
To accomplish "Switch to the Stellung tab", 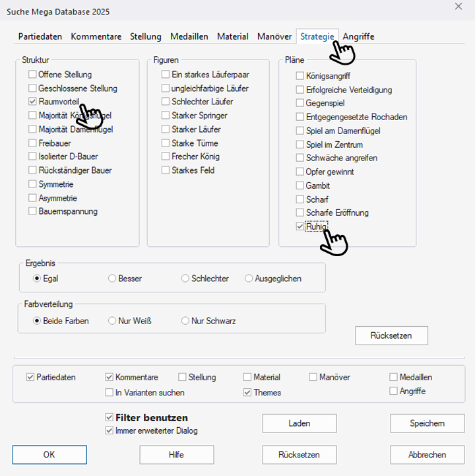I will [x=145, y=37].
